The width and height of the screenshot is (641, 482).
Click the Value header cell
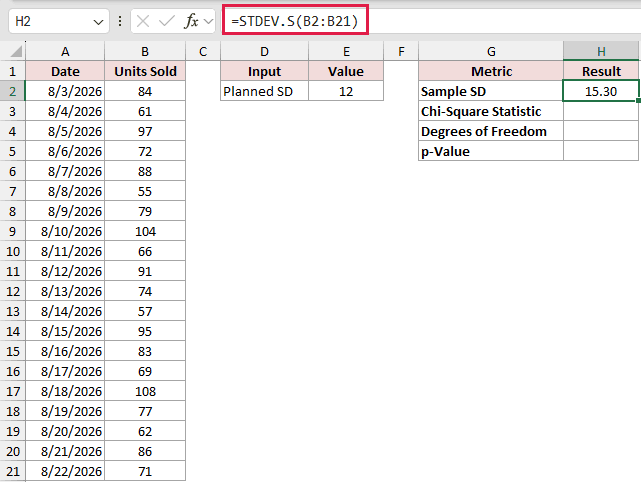[x=346, y=71]
